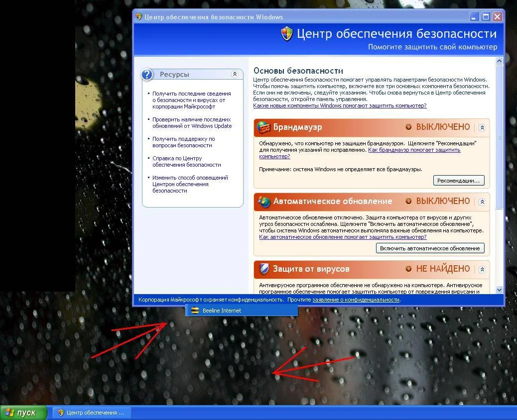
Task: Close the Центр обеспечения безопасности Windows window
Action: pos(497,17)
